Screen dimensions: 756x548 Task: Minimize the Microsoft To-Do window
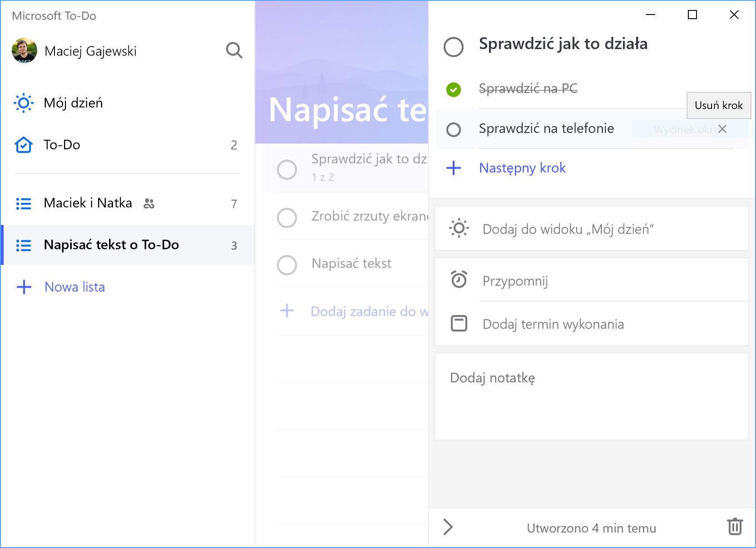651,15
